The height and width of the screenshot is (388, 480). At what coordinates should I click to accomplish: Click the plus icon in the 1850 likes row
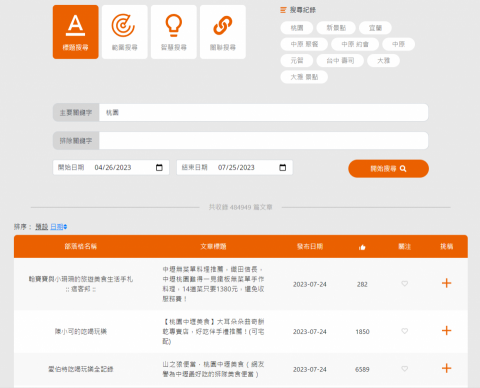[446, 330]
